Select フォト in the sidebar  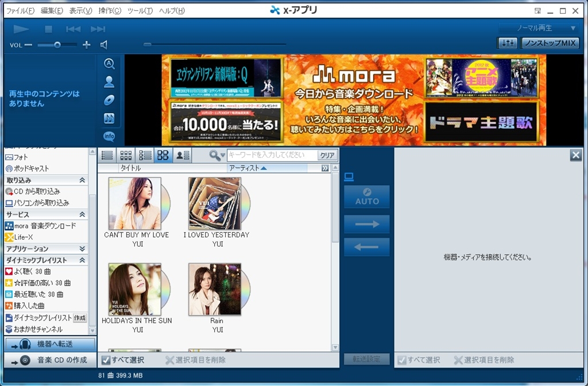point(46,157)
